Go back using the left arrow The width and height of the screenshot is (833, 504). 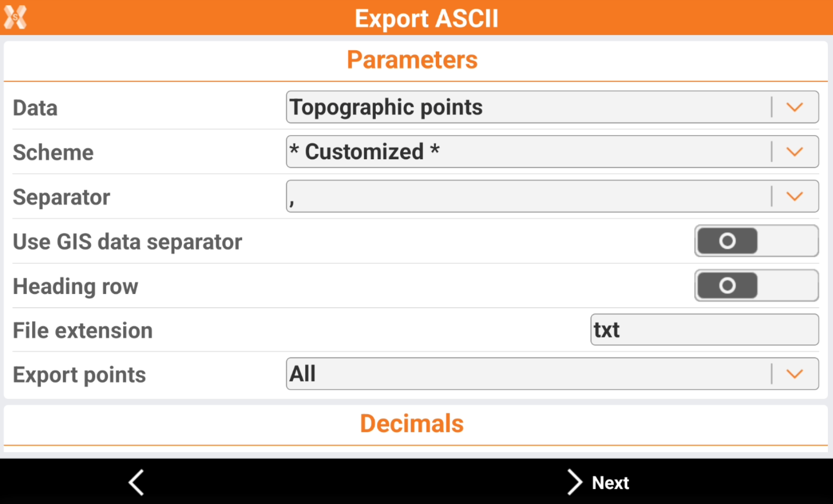pyautogui.click(x=136, y=482)
